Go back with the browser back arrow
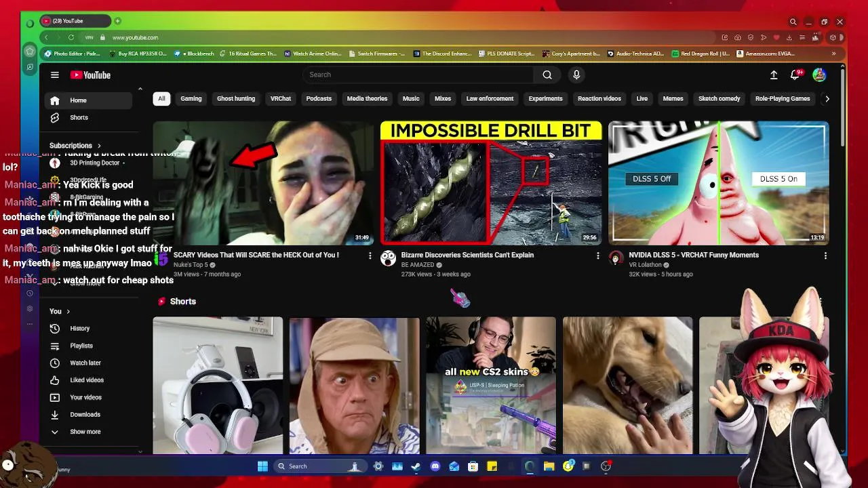868x488 pixels. point(45,37)
